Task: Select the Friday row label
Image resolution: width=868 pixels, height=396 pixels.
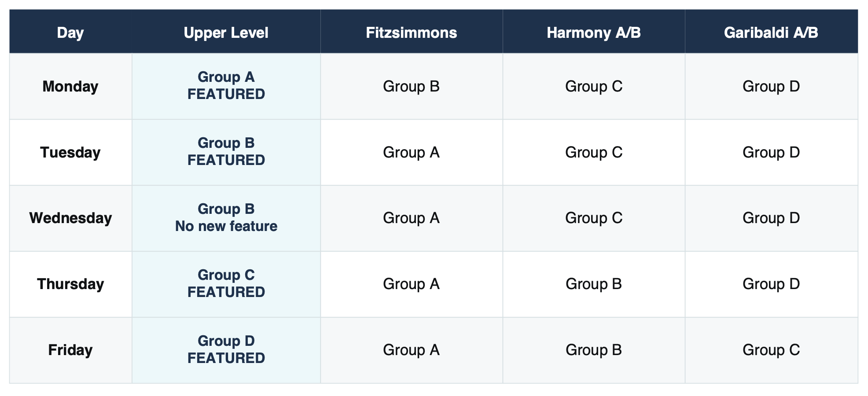Action: coord(70,350)
